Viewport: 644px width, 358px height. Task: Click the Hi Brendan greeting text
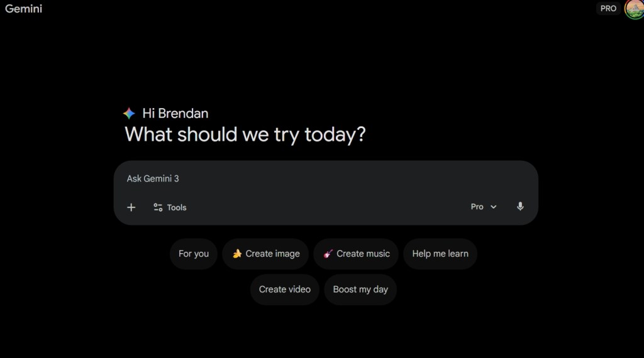(175, 114)
